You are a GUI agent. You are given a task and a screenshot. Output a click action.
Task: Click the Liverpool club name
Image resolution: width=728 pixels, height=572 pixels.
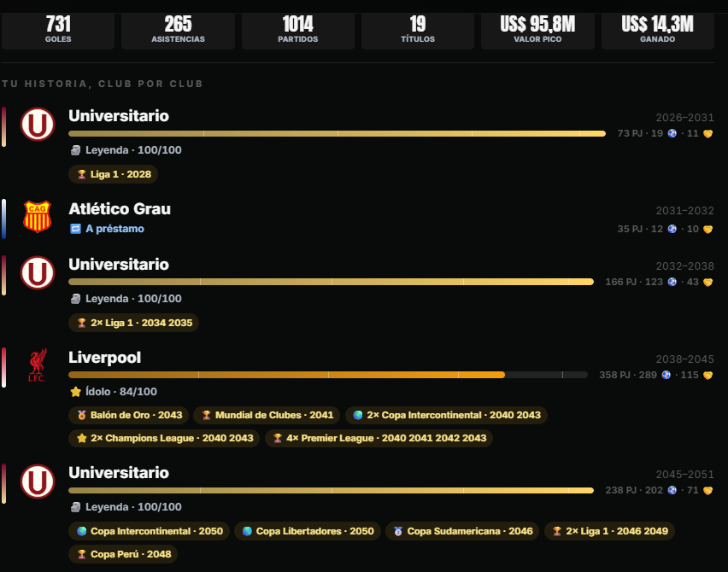pyautogui.click(x=105, y=358)
